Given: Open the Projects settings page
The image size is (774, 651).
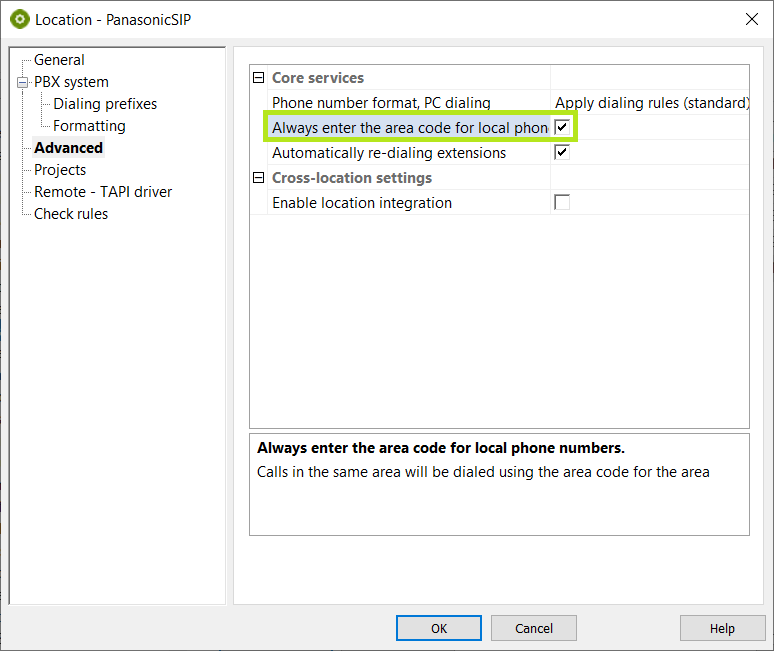Looking at the screenshot, I should coord(60,170).
